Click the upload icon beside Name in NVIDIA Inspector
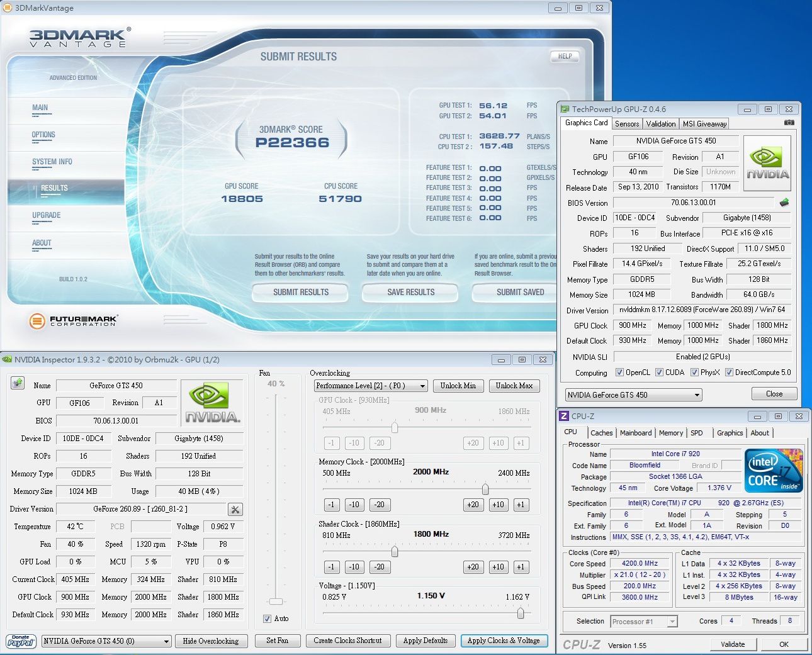This screenshot has width=812, height=655. tap(17, 383)
